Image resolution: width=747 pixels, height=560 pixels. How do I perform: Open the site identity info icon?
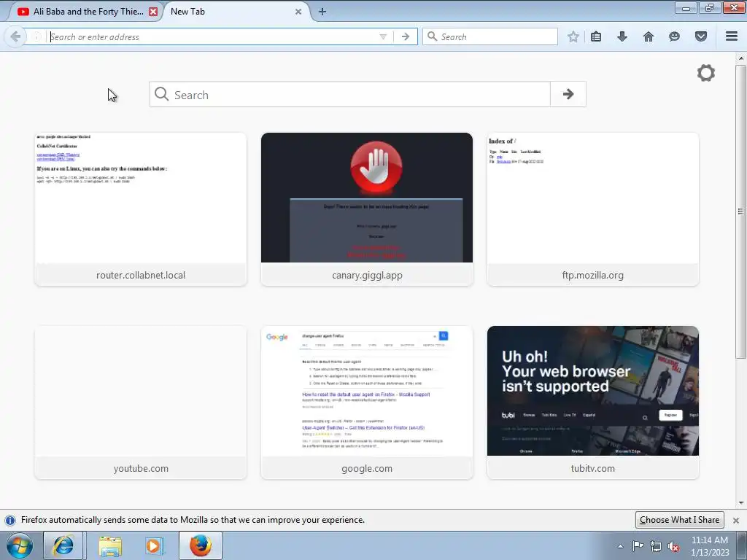(36, 36)
